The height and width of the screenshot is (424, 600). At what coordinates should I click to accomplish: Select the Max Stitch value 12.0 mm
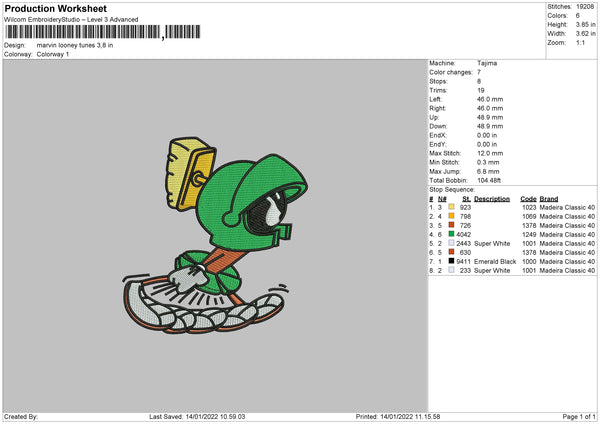coord(490,153)
